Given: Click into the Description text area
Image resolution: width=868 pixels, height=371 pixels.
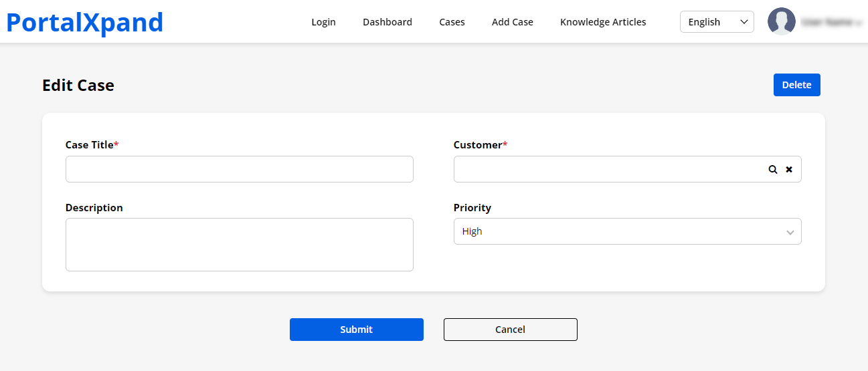Looking at the screenshot, I should [x=239, y=245].
